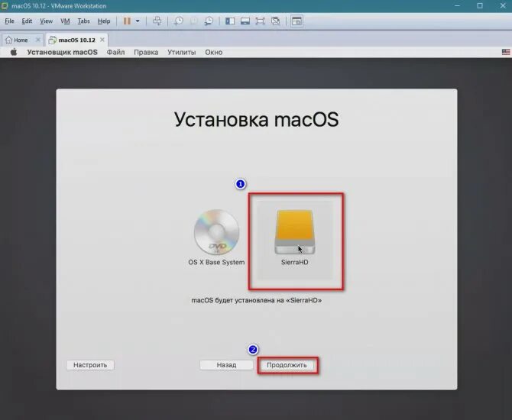Image resolution: width=512 pixels, height=420 pixels.
Task: Toggle the library sidebar view icon
Action: pos(230,21)
